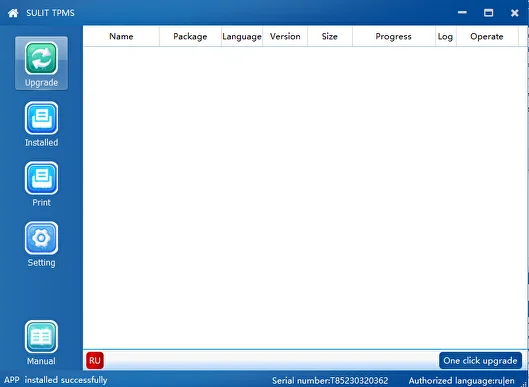Click the red RU language badge
This screenshot has height=387, width=529.
(x=95, y=360)
